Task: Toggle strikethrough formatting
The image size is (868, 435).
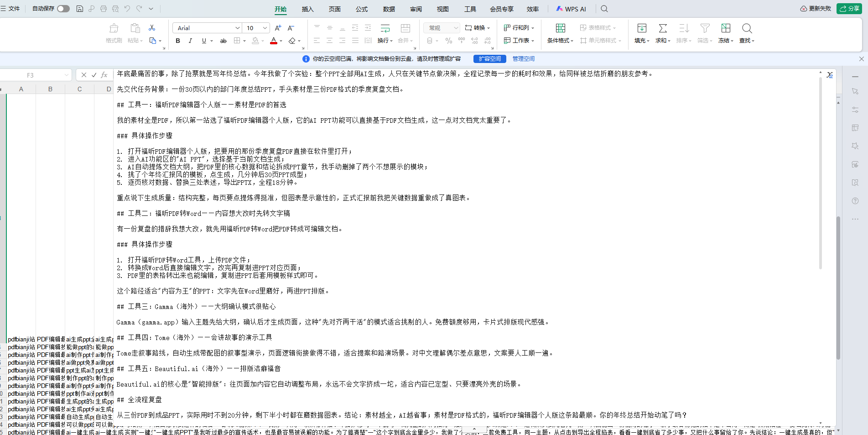Action: coord(223,41)
